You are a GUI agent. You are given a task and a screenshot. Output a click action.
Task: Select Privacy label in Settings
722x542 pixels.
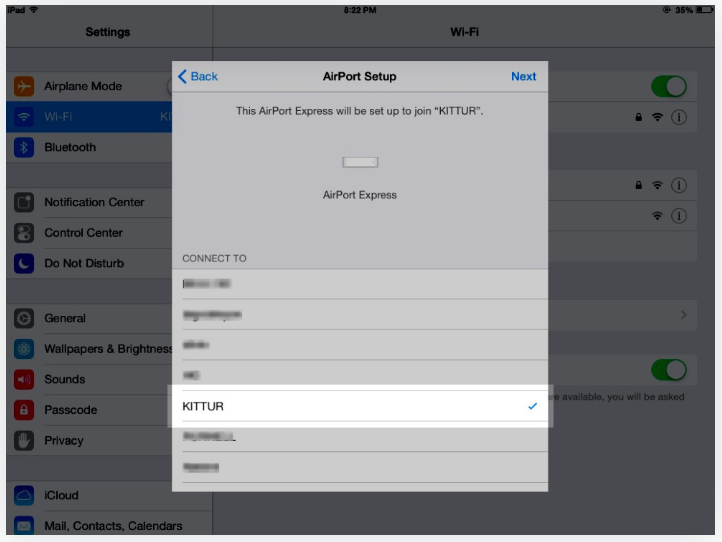[64, 441]
